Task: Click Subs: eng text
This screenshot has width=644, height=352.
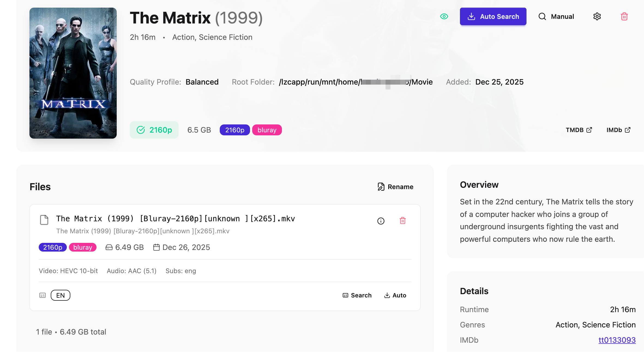Action: pyautogui.click(x=181, y=271)
